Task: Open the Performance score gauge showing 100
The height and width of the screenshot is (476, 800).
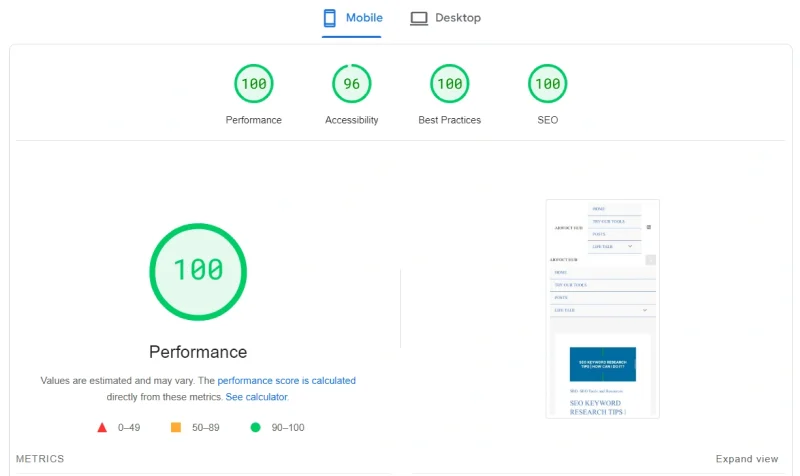Action: point(254,83)
